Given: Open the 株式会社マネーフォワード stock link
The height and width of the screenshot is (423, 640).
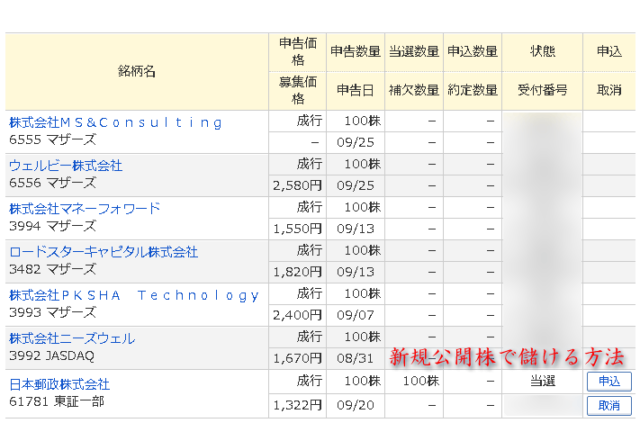Looking at the screenshot, I should (84, 209).
